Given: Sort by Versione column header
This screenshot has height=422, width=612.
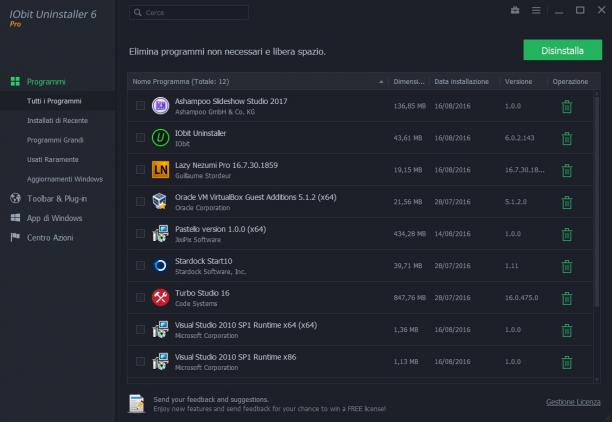Looking at the screenshot, I should click(x=518, y=82).
